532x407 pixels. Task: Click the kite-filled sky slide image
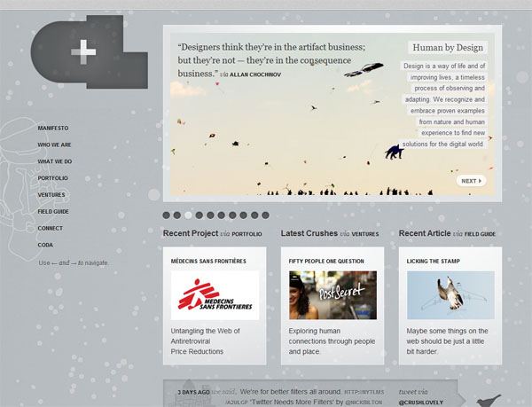pyautogui.click(x=332, y=113)
